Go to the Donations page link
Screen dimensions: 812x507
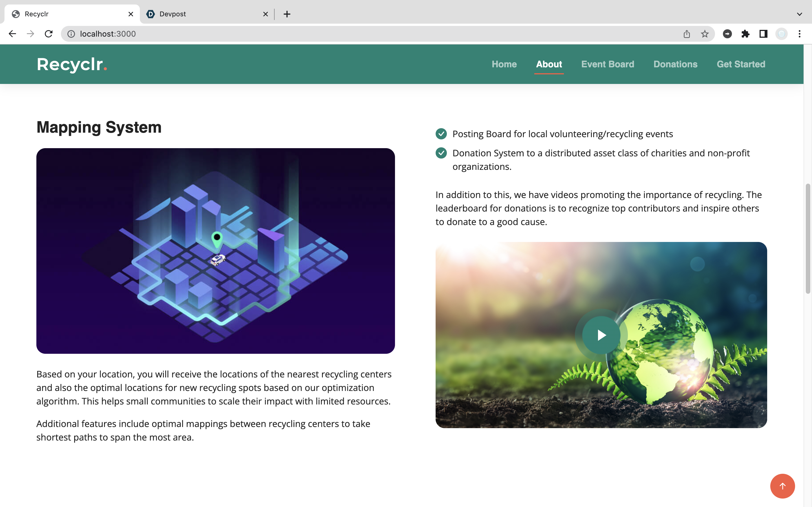coord(675,64)
